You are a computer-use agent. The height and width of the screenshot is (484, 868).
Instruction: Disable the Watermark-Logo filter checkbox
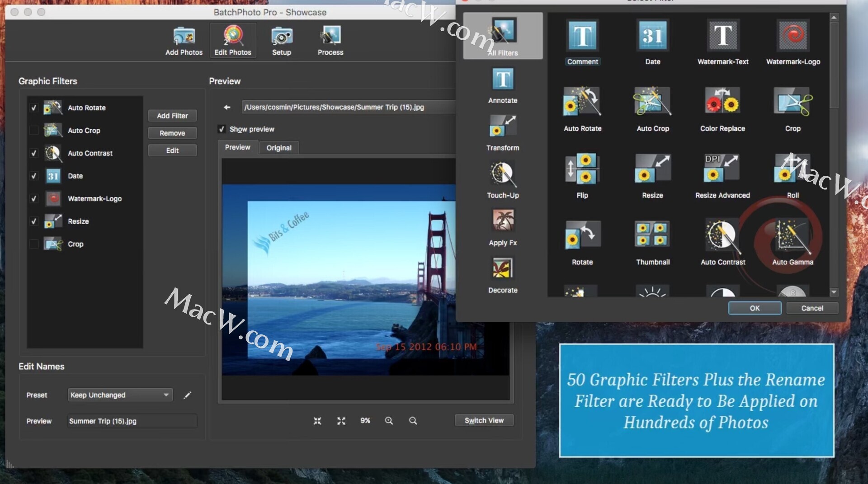coord(34,199)
